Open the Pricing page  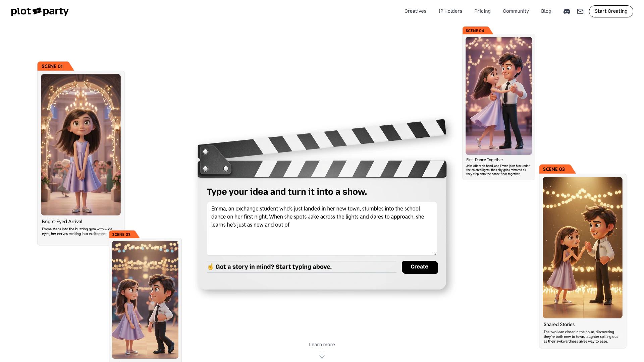[x=482, y=11]
